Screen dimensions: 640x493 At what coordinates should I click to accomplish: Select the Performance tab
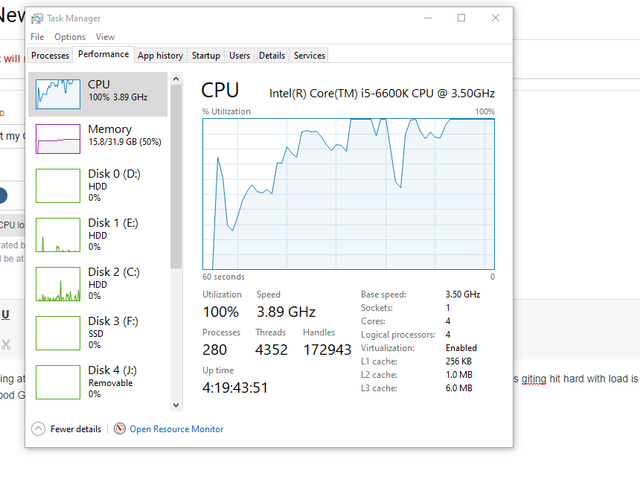coord(103,54)
